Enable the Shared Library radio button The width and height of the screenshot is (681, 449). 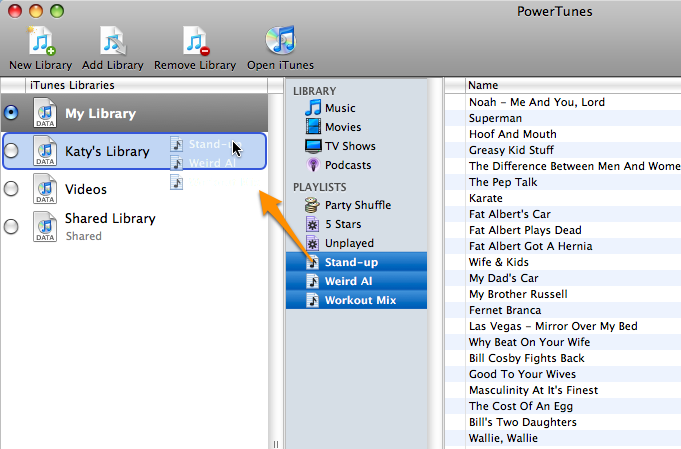12,226
